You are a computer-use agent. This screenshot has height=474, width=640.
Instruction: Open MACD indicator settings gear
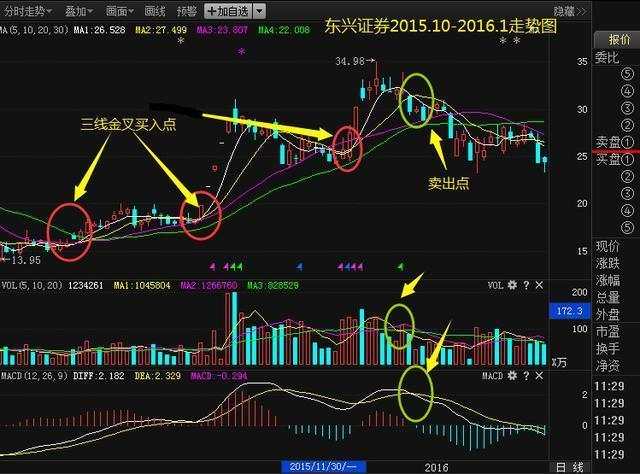[512, 375]
